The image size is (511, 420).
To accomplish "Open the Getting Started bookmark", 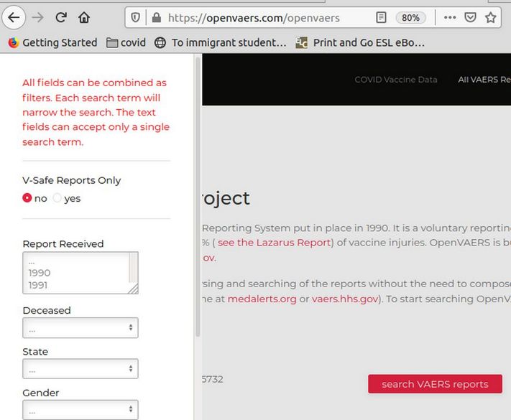I will click(52, 42).
